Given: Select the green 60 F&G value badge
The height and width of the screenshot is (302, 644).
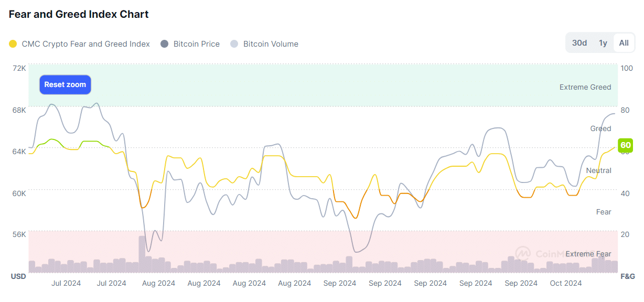Looking at the screenshot, I should [x=624, y=146].
